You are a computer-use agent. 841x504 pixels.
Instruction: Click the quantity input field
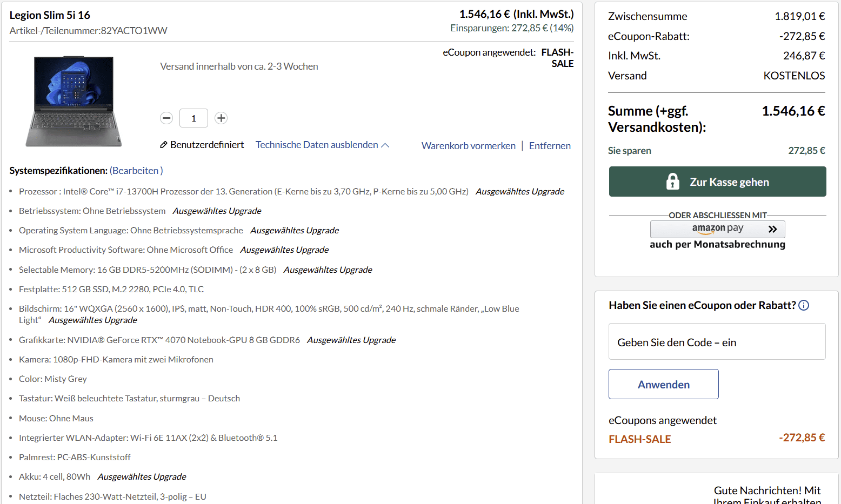point(193,118)
